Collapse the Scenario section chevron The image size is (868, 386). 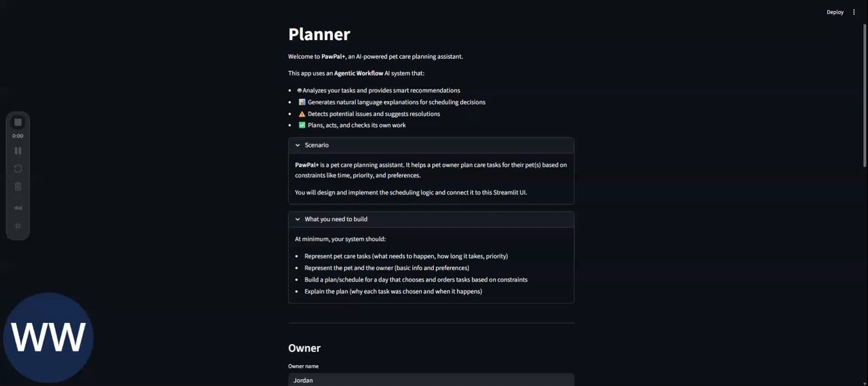[x=298, y=145]
